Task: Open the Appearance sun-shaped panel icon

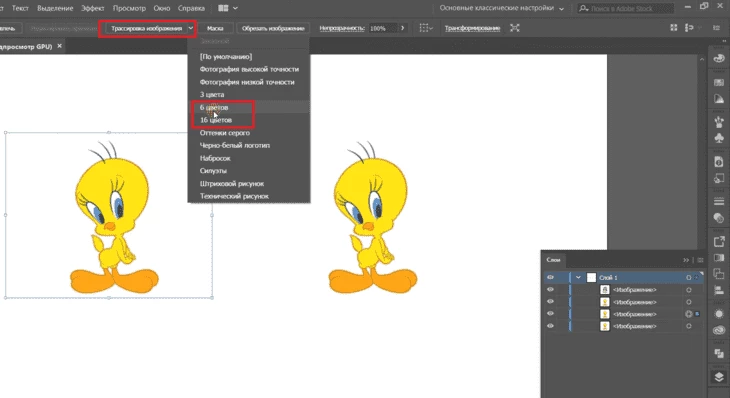Action: (x=719, y=314)
